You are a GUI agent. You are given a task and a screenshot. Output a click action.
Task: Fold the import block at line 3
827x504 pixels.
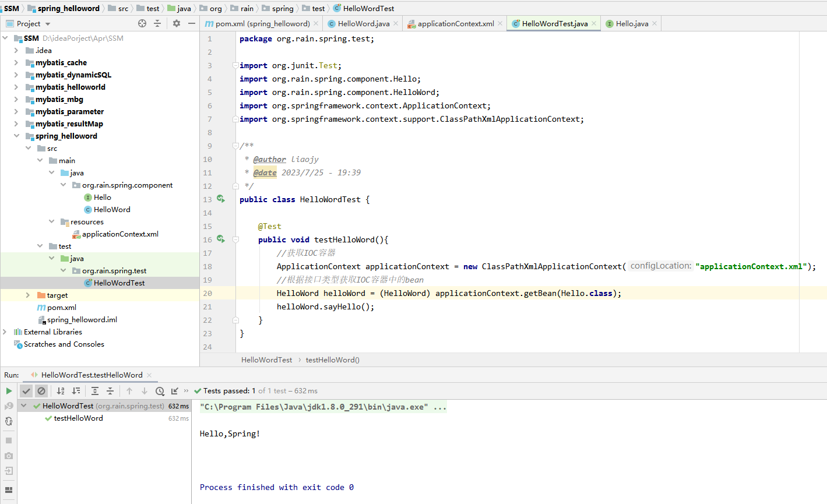tap(235, 65)
